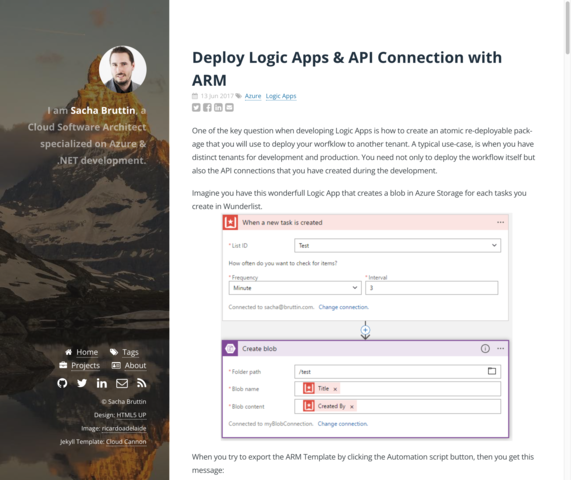The image size is (571, 480).
Task: Share the post on Facebook
Action: click(207, 107)
